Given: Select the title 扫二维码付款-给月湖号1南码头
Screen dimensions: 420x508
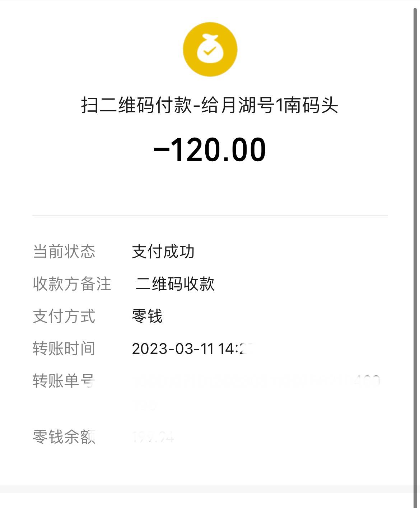Looking at the screenshot, I should click(x=210, y=105).
